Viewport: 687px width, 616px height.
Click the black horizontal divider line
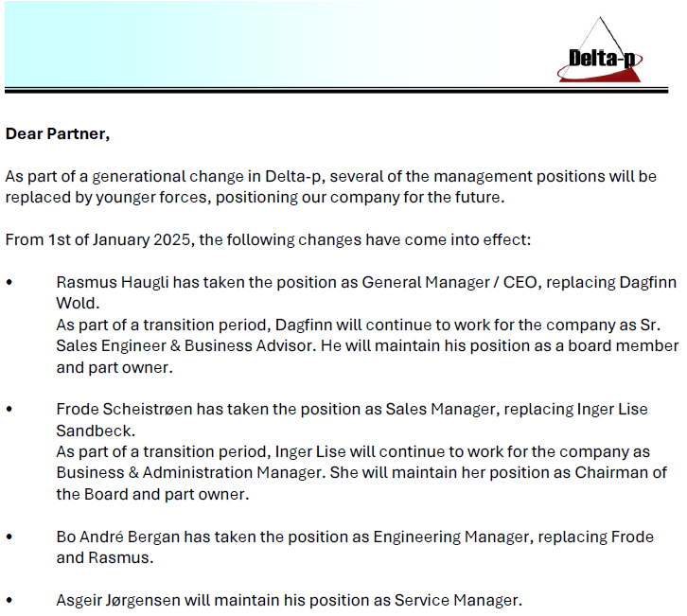337,90
